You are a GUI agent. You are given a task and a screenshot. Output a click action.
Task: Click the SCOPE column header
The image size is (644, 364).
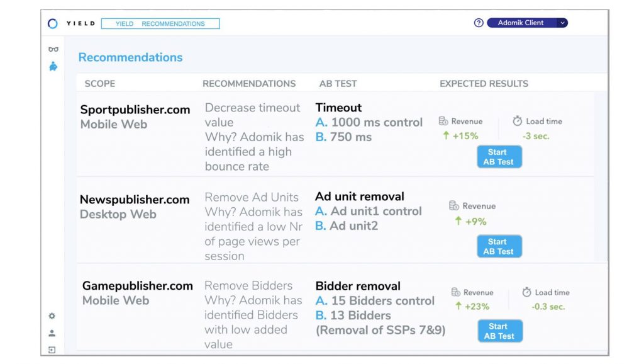pyautogui.click(x=100, y=84)
